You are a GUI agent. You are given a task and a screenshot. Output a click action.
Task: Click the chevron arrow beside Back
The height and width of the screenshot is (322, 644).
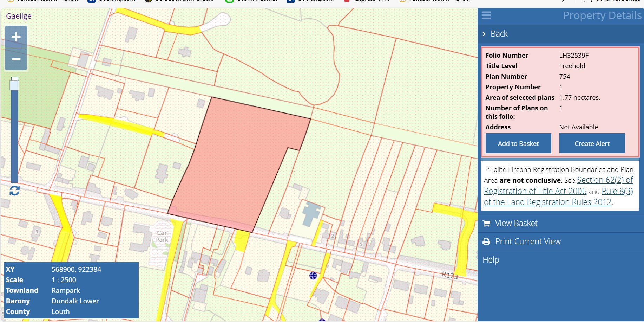(x=484, y=34)
